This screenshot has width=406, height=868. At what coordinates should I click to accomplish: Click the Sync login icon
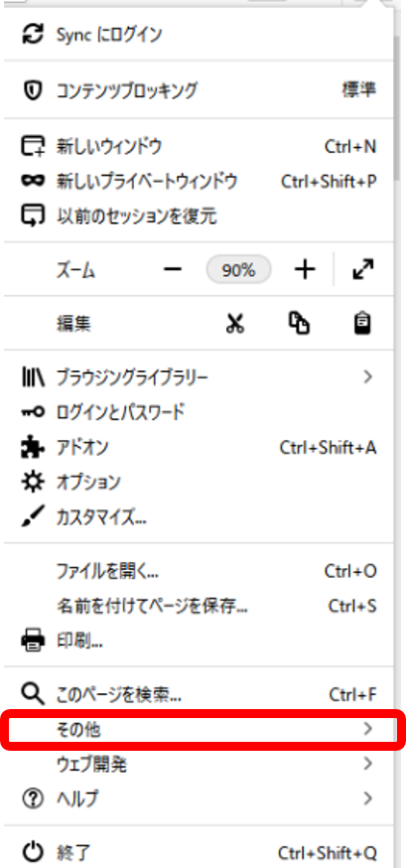(x=33, y=35)
